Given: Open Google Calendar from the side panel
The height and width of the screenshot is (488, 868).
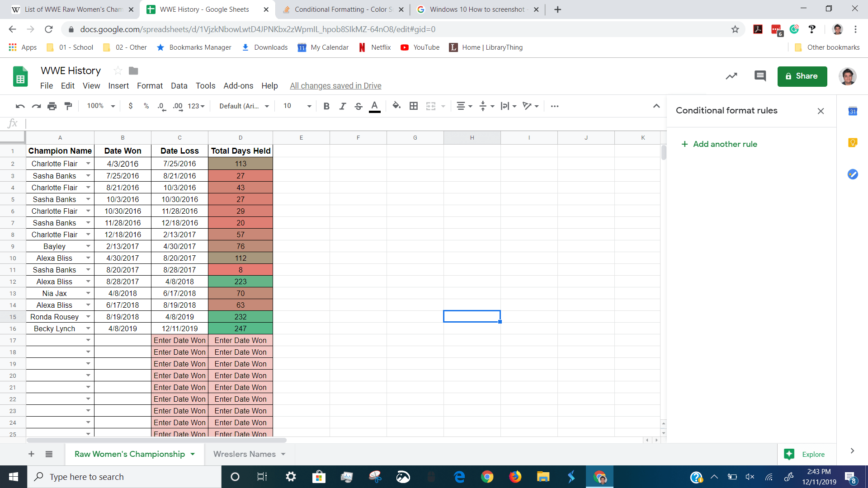Looking at the screenshot, I should (853, 110).
